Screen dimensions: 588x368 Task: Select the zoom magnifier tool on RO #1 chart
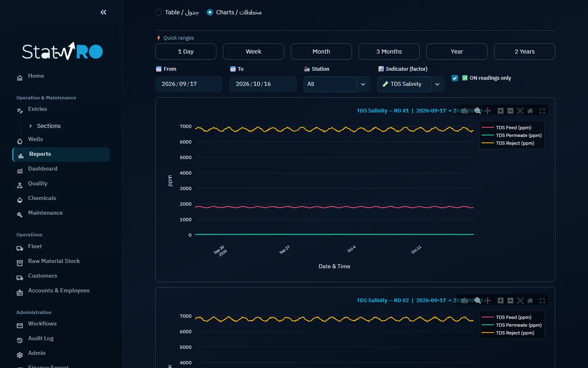(478, 111)
